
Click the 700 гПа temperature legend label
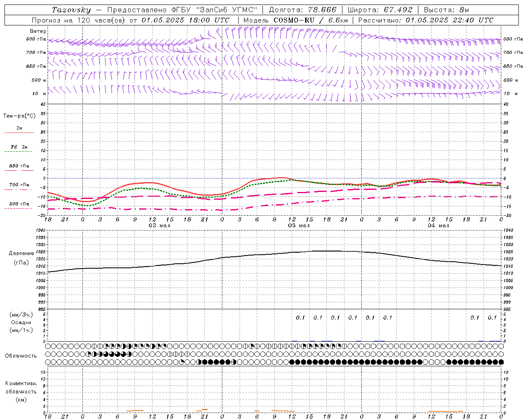[19, 185]
